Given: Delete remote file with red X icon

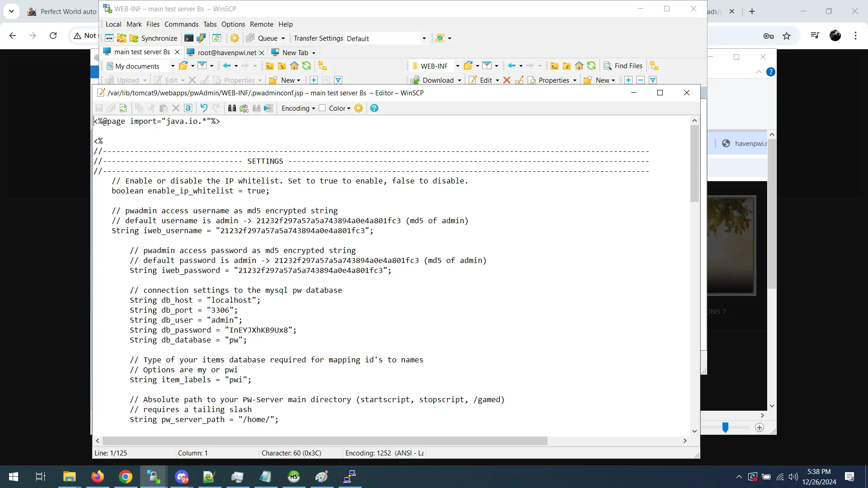Looking at the screenshot, I should pyautogui.click(x=507, y=80).
